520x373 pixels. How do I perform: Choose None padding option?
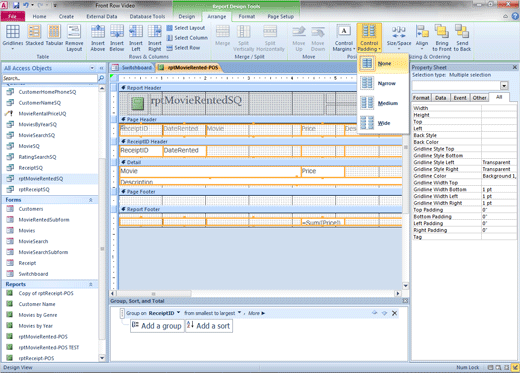[383, 63]
